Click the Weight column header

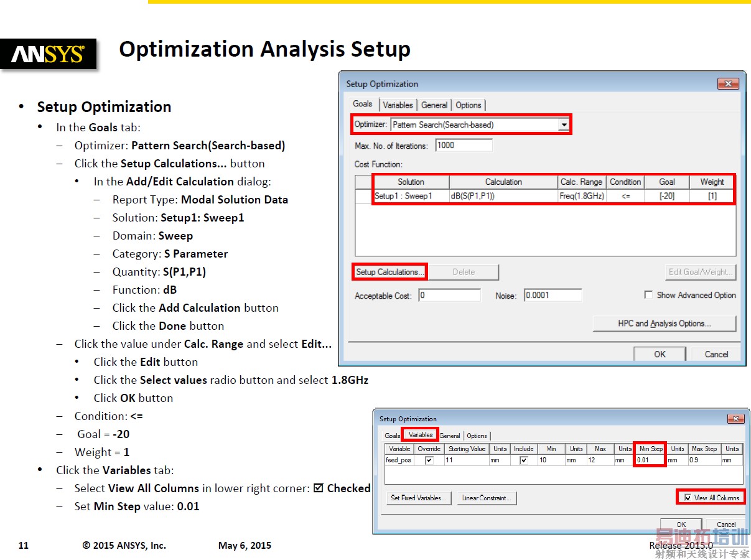coord(712,182)
